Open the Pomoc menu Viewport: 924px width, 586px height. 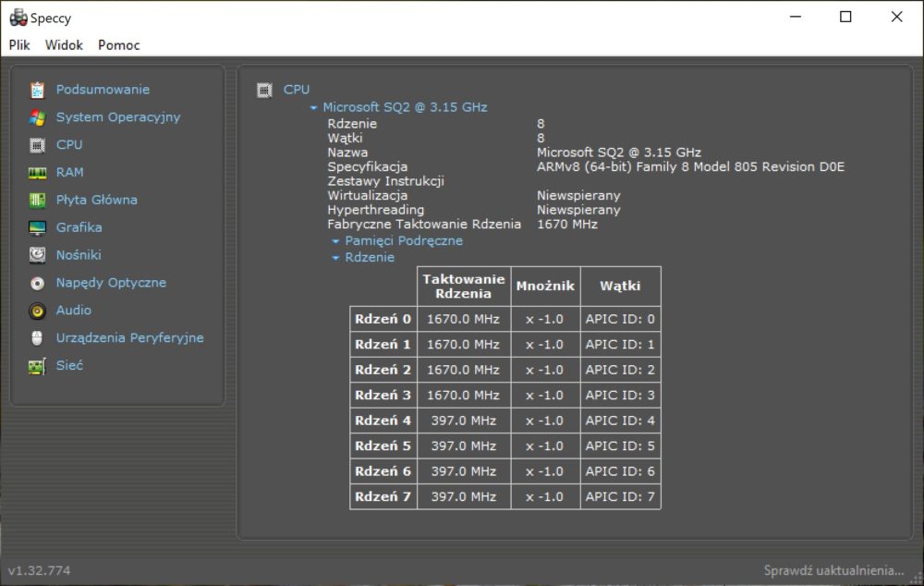pyautogui.click(x=118, y=45)
